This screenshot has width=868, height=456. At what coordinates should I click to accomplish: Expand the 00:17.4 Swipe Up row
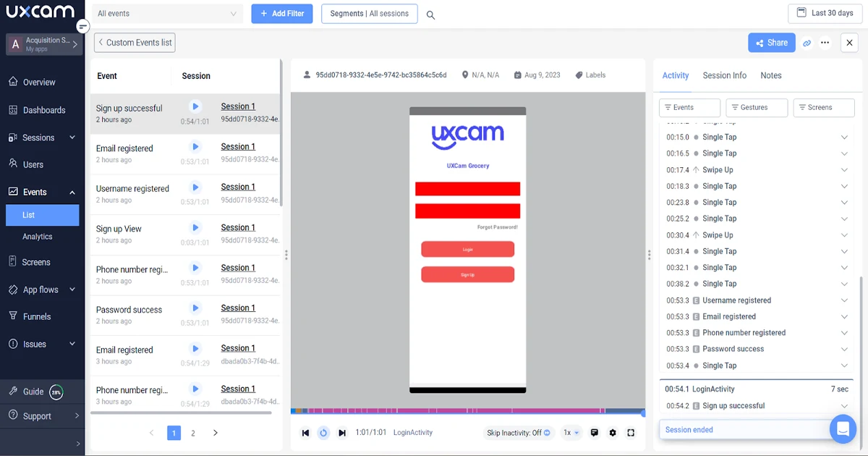point(844,170)
